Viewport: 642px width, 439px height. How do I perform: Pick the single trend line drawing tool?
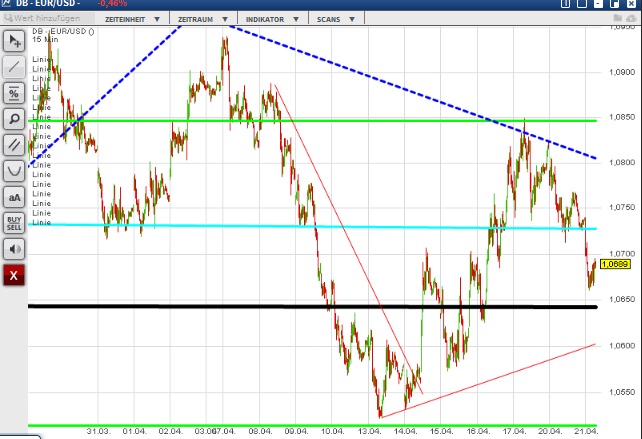coord(14,67)
